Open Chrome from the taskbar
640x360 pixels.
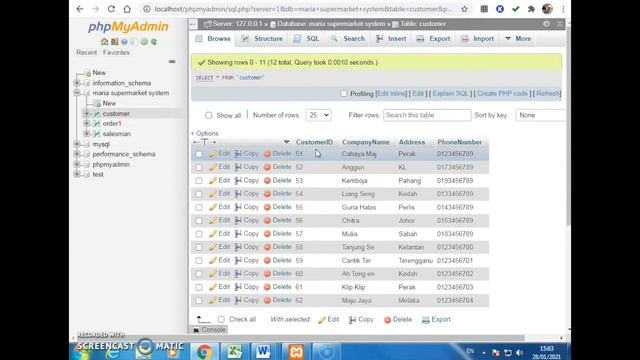tap(204, 351)
